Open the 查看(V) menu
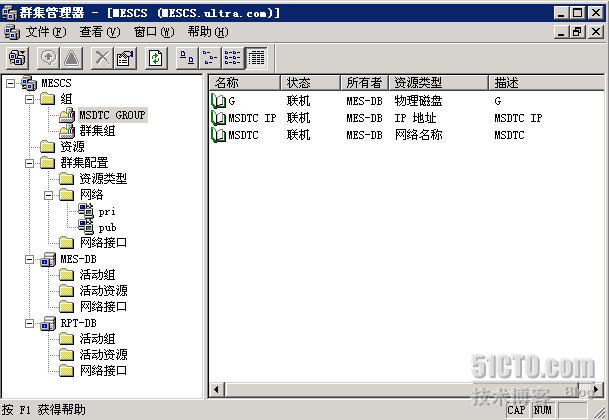This screenshot has width=609, height=420. click(100, 32)
